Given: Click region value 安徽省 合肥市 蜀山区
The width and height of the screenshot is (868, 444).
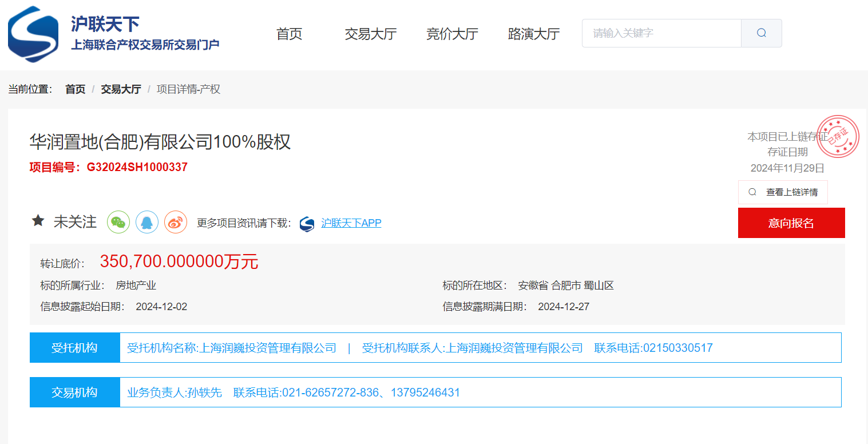Looking at the screenshot, I should (x=566, y=286).
